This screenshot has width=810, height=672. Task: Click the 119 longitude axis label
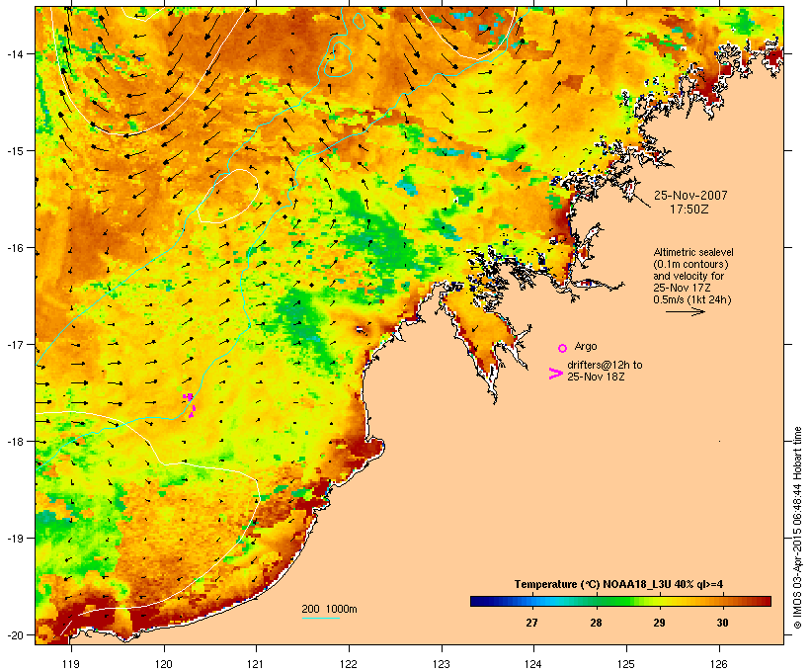click(x=71, y=664)
